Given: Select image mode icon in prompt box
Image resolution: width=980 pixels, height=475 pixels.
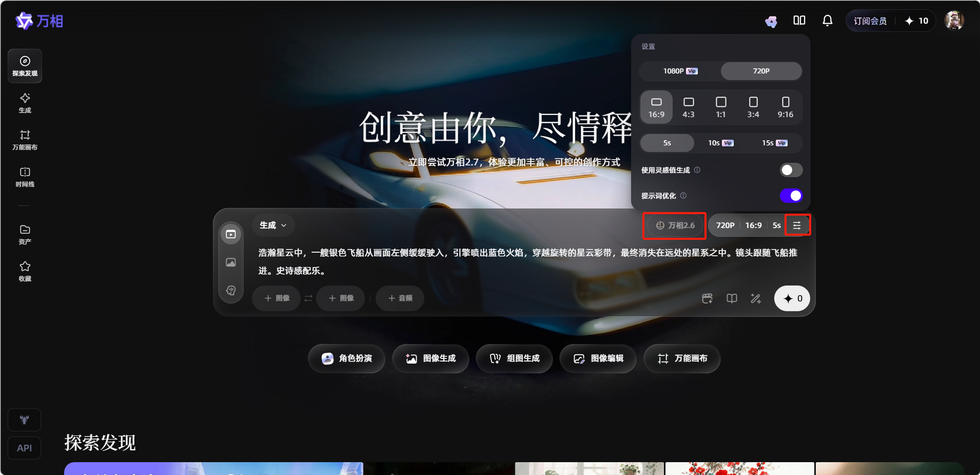Looking at the screenshot, I should (231, 262).
